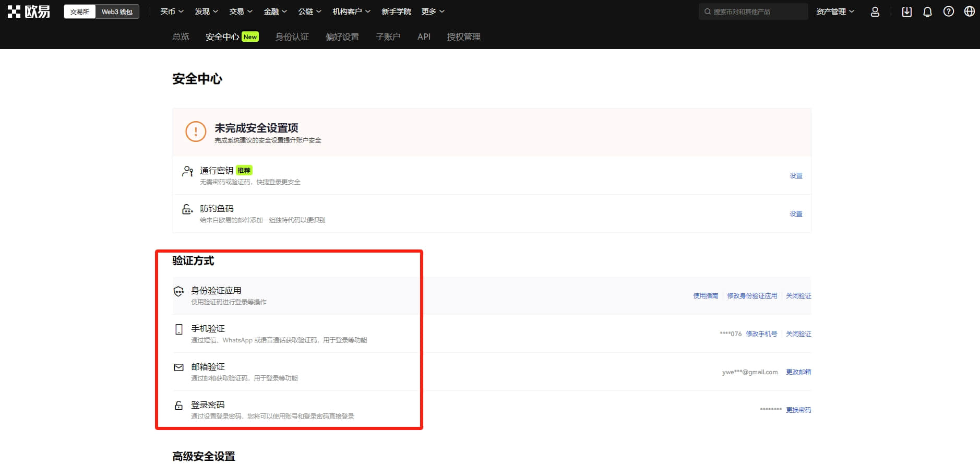Screen dimensions: 980x464
Task: Open the download app icon
Action: pos(907,11)
